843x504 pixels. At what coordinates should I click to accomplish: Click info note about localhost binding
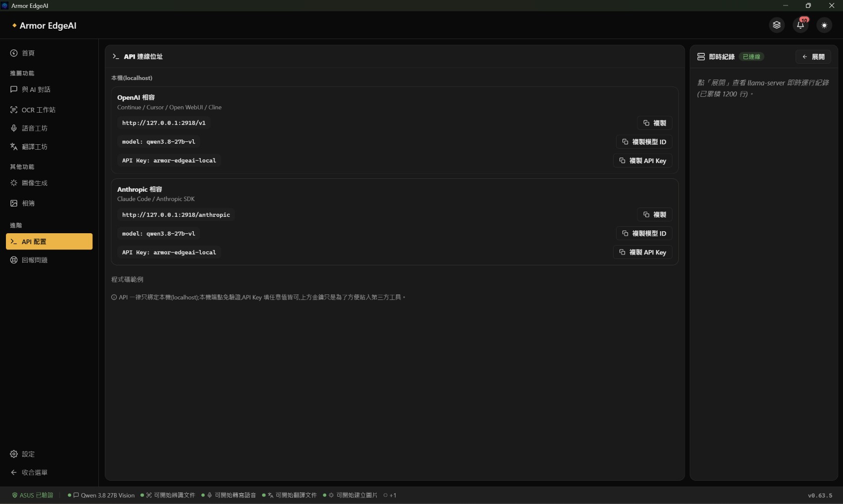click(x=258, y=297)
